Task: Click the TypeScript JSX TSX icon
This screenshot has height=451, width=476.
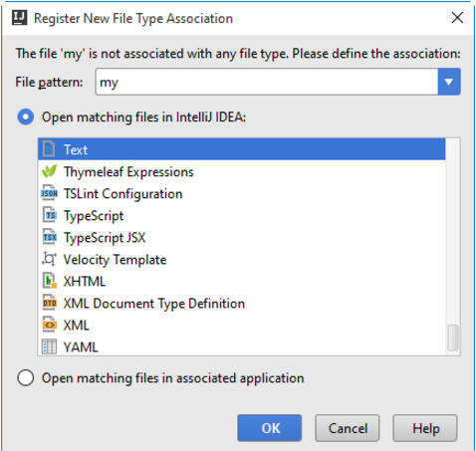Action: [x=50, y=237]
